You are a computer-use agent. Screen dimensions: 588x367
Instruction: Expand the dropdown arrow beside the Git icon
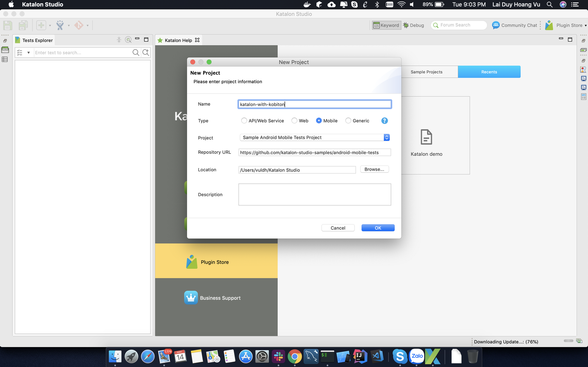point(87,26)
